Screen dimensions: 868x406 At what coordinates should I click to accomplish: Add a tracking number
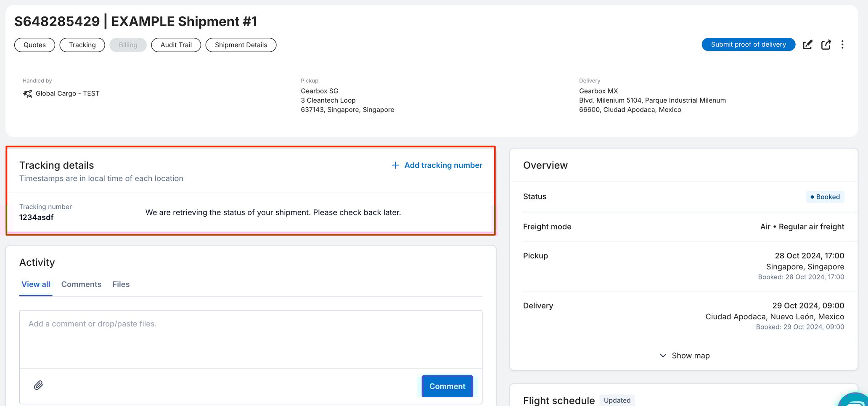click(443, 165)
